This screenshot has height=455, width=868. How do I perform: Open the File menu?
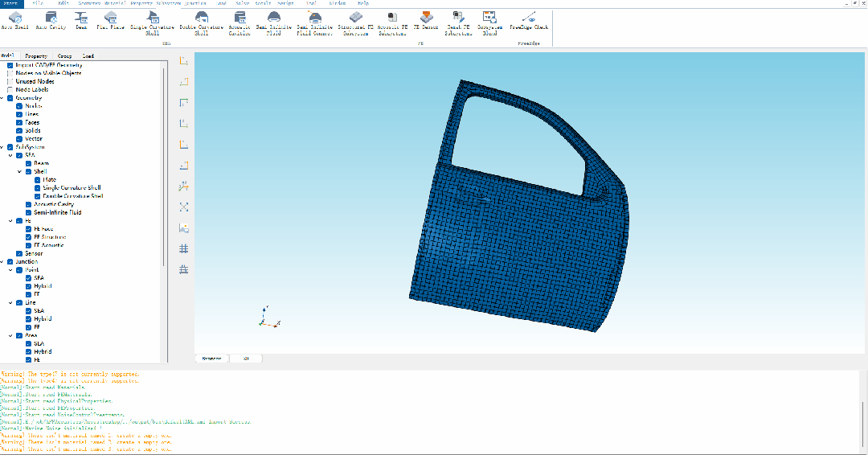click(38, 3)
